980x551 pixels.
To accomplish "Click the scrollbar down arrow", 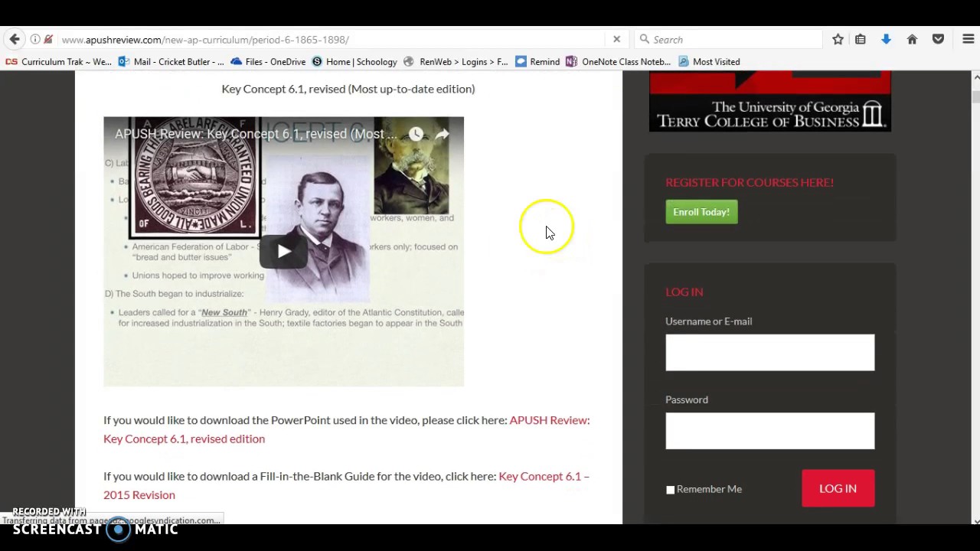I will [975, 520].
